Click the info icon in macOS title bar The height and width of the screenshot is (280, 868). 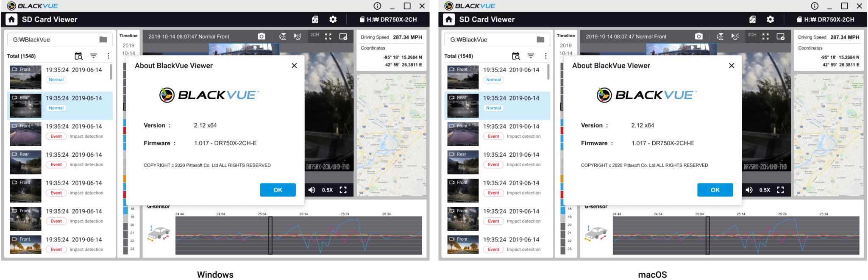pyautogui.click(x=815, y=6)
